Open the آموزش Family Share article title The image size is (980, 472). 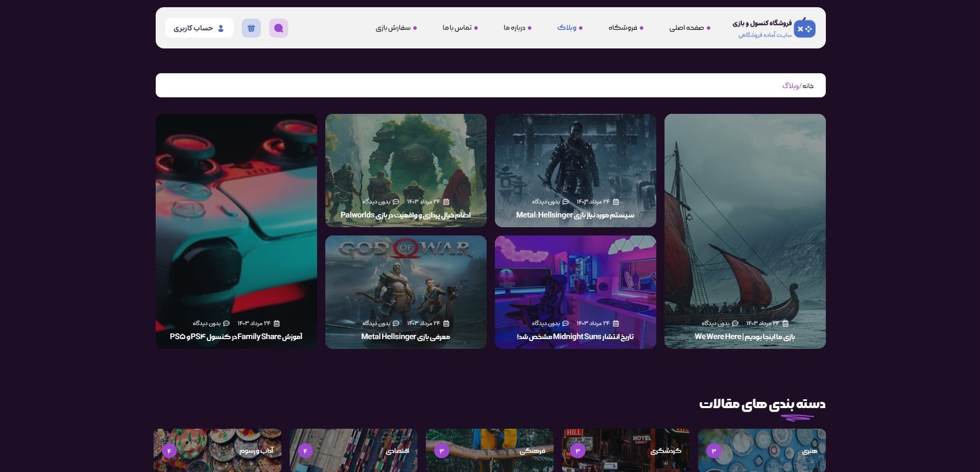coord(236,336)
